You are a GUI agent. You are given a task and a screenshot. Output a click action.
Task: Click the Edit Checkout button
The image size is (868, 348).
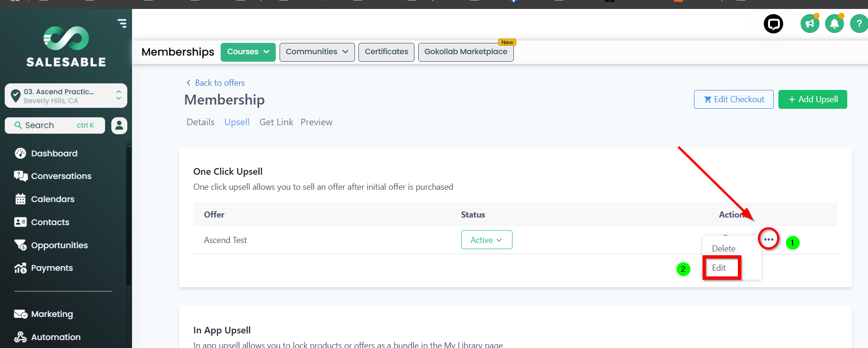point(734,99)
